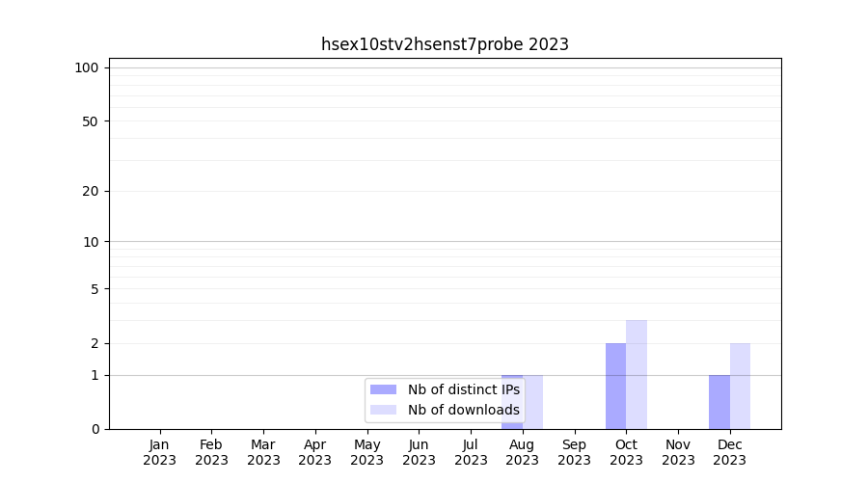Click the 0 y-axis tick label
868x482 pixels.
point(95,429)
